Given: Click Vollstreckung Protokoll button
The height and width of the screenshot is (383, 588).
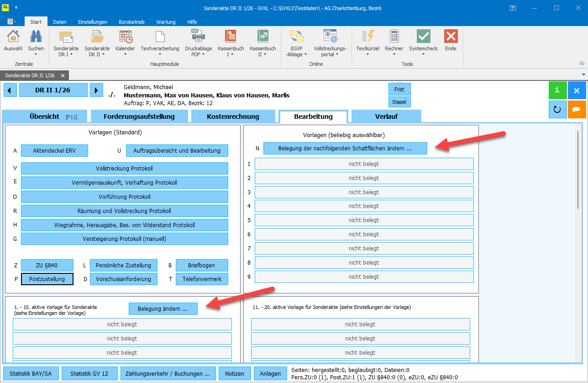Looking at the screenshot, I should [124, 169].
